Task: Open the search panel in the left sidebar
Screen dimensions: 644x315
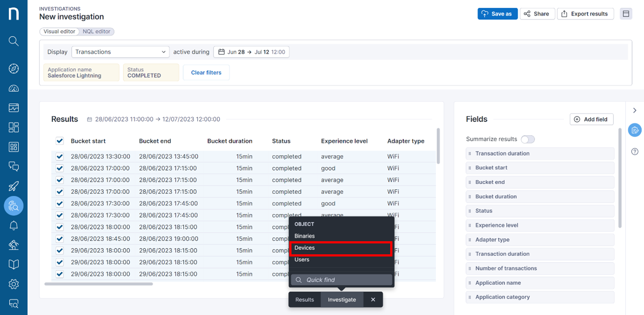Action: click(x=14, y=41)
